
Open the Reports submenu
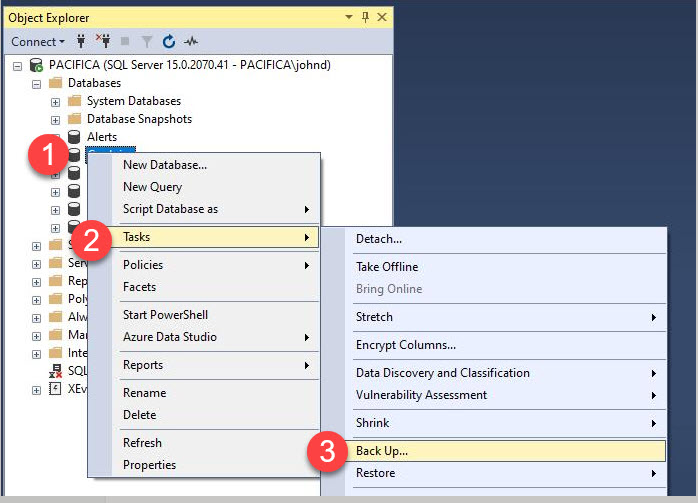point(215,365)
